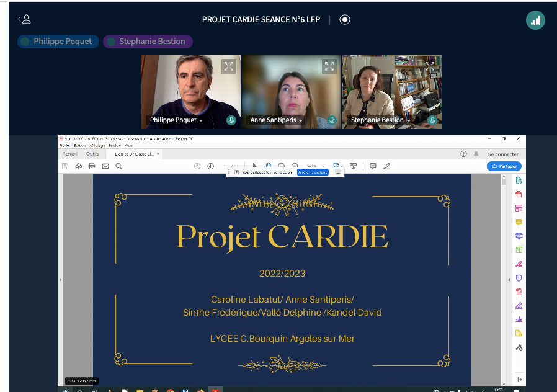557x392 pixels.
Task: Open the Export PDF tool in sidebar
Action: (519, 180)
